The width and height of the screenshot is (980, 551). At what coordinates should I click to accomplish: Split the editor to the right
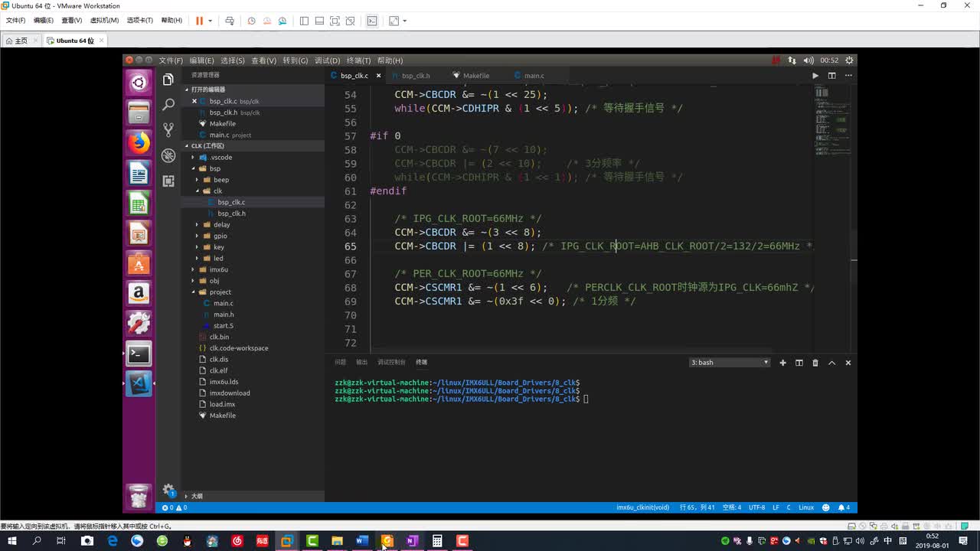pos(831,76)
